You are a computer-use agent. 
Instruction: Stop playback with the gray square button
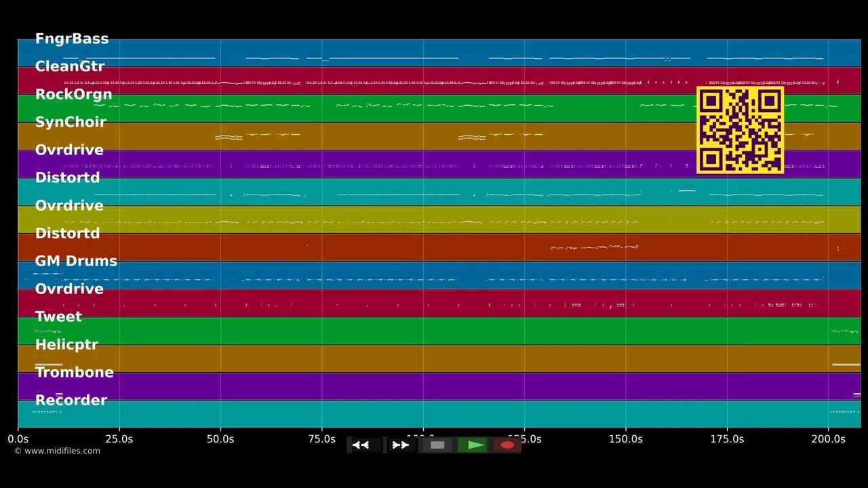437,445
